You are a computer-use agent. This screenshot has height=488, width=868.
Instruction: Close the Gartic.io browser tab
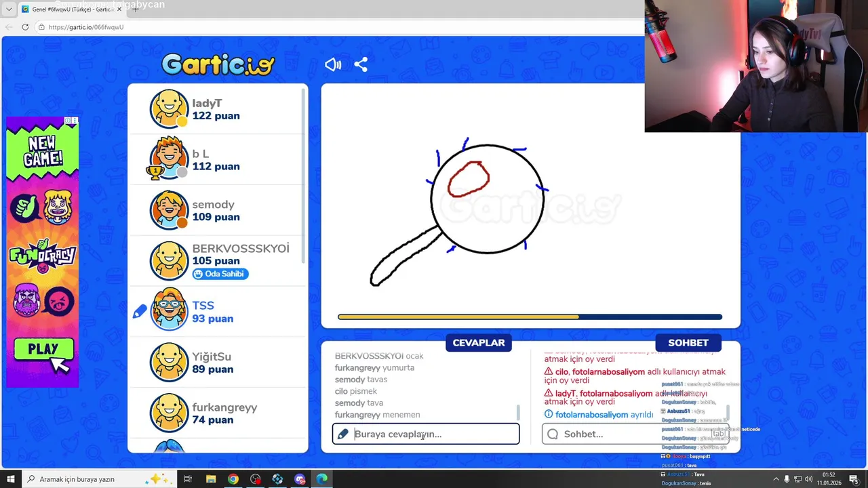click(119, 9)
